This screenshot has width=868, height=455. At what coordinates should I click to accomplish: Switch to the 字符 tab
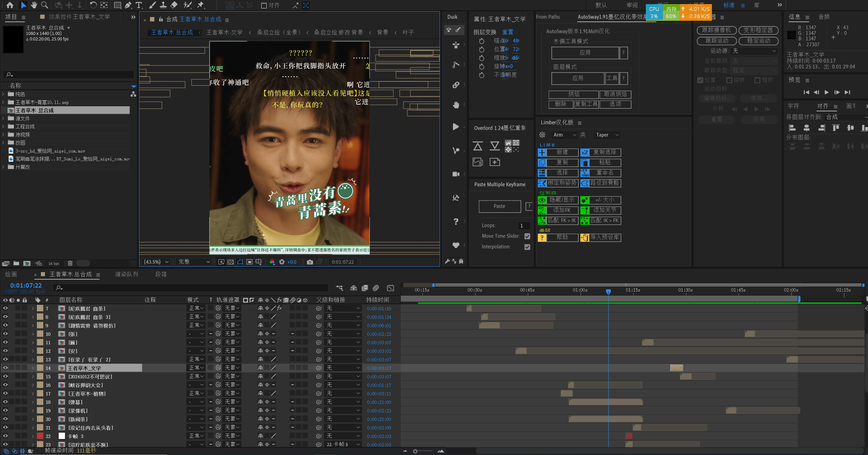pyautogui.click(x=793, y=106)
